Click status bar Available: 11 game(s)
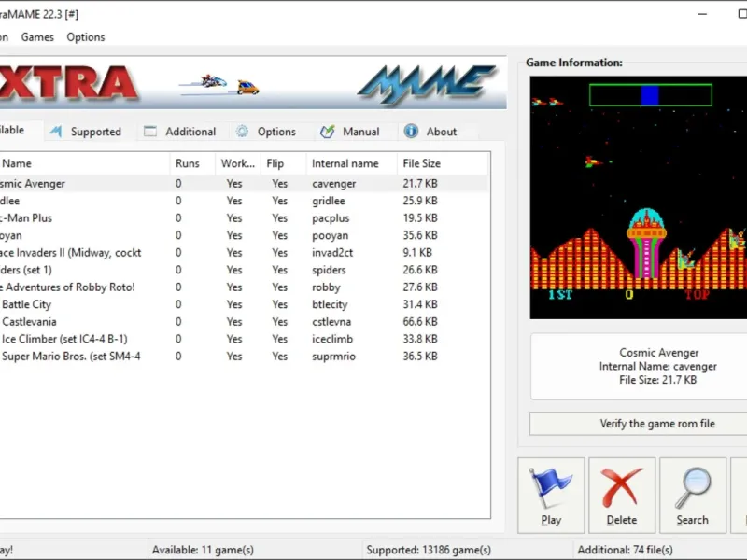 203,550
